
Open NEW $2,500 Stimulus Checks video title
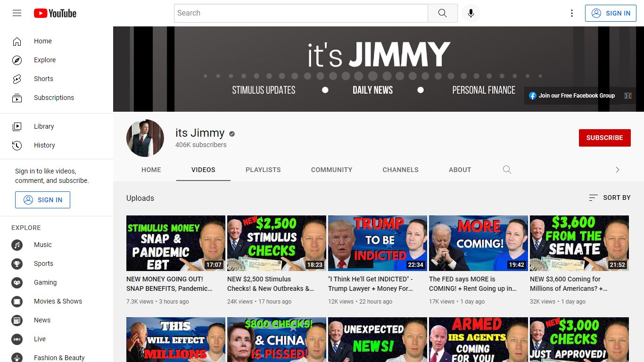click(x=271, y=284)
